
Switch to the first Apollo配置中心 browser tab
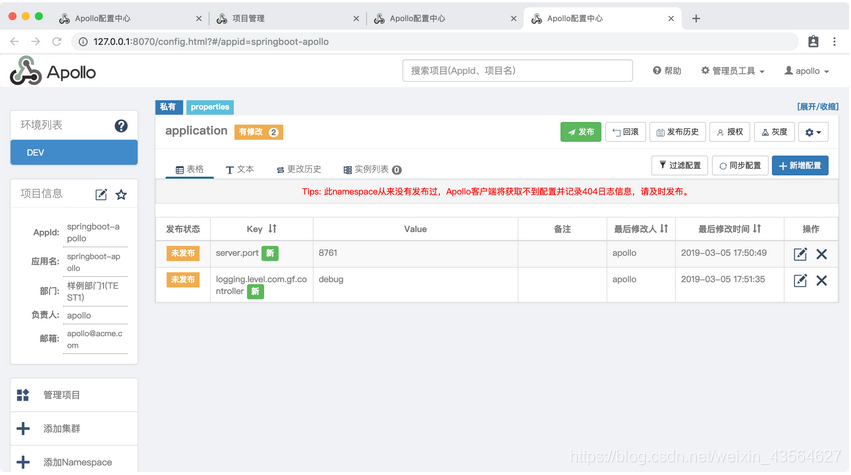pyautogui.click(x=130, y=18)
